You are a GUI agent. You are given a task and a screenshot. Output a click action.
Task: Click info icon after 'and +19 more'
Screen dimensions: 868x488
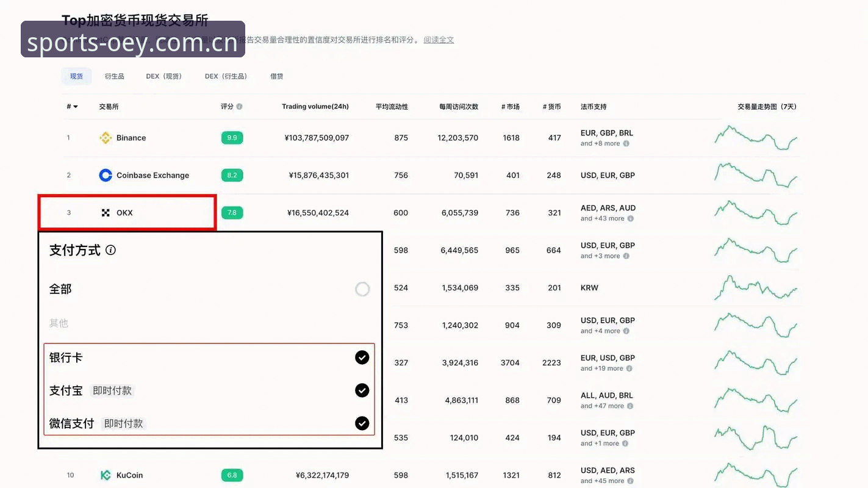[x=629, y=368]
